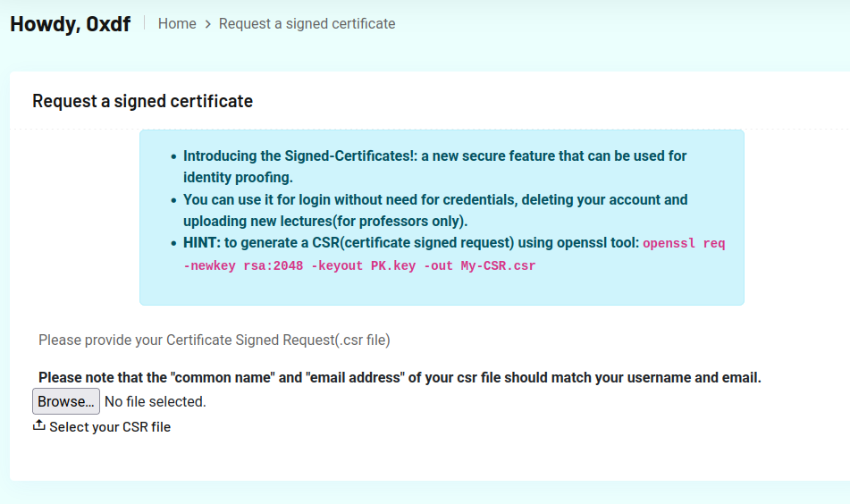Click the pink 'openssl req' command text

tap(684, 244)
